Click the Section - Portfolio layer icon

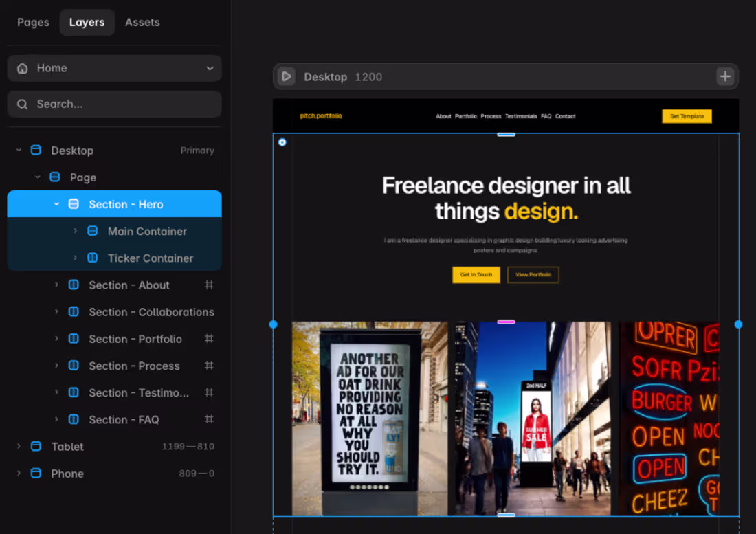tap(74, 339)
